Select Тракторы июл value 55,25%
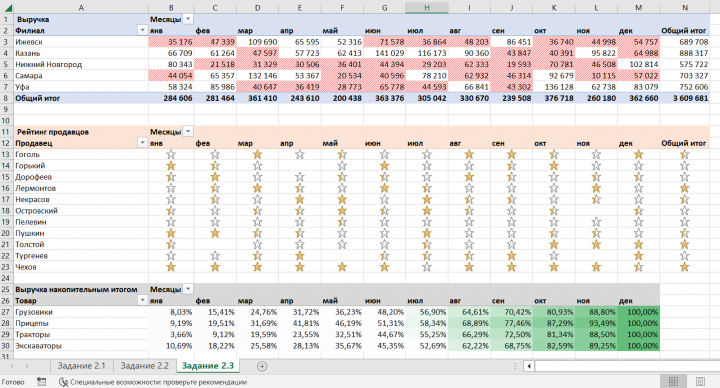Screen dimensions: 720x388 coord(427,334)
